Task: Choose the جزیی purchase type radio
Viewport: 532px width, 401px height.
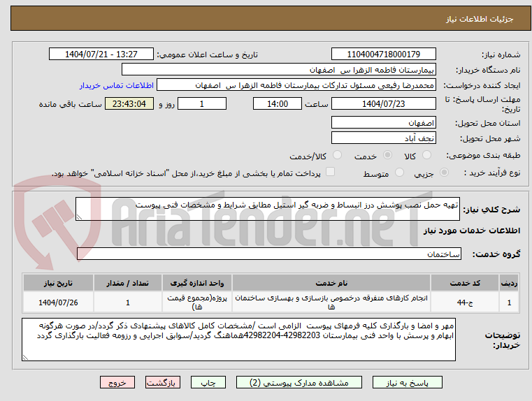Action: click(444, 173)
